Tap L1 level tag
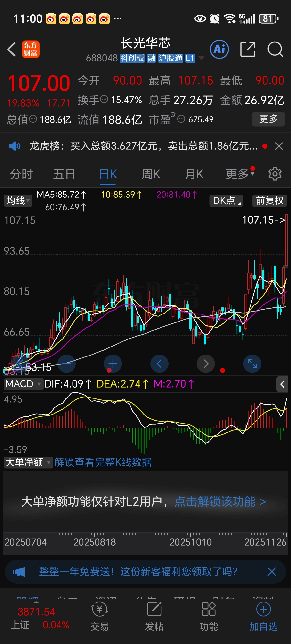Viewport: 291px width, 644px height. pyautogui.click(x=190, y=58)
